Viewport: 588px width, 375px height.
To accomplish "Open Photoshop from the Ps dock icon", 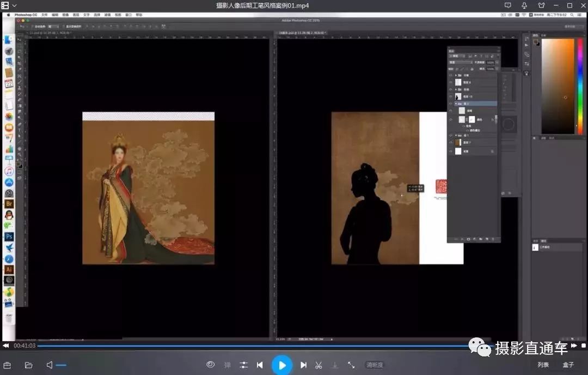I will pos(9,237).
